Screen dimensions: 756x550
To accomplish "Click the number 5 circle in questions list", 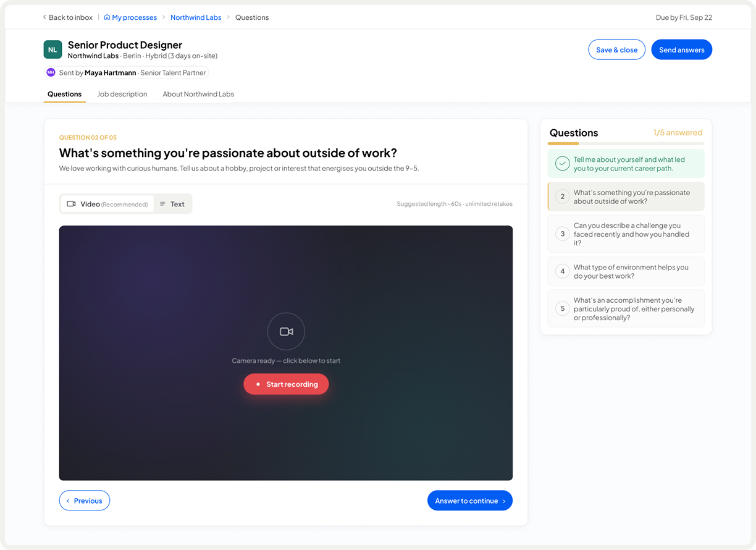I will click(x=562, y=308).
